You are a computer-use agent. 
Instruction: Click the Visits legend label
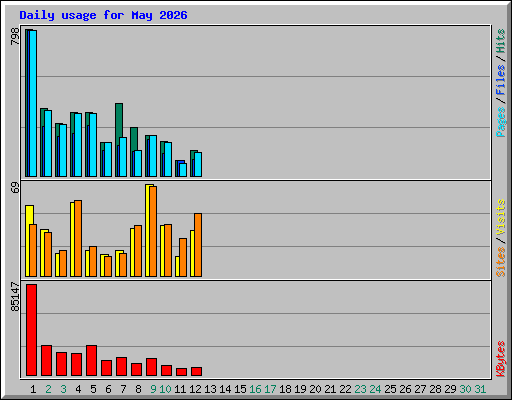(x=500, y=218)
